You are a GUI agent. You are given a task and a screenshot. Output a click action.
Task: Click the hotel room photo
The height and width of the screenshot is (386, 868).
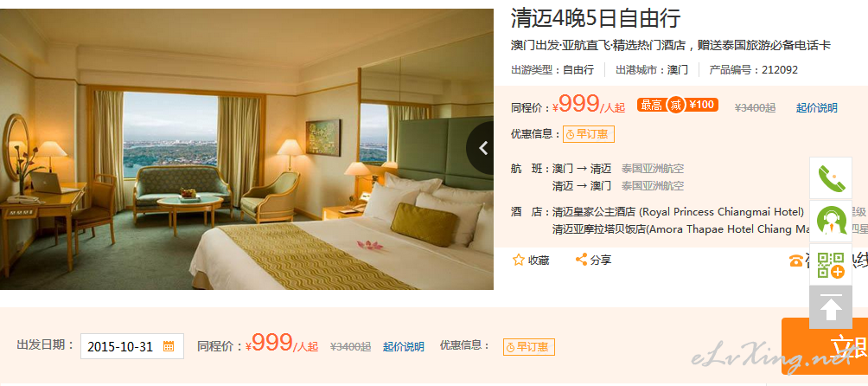point(246,149)
